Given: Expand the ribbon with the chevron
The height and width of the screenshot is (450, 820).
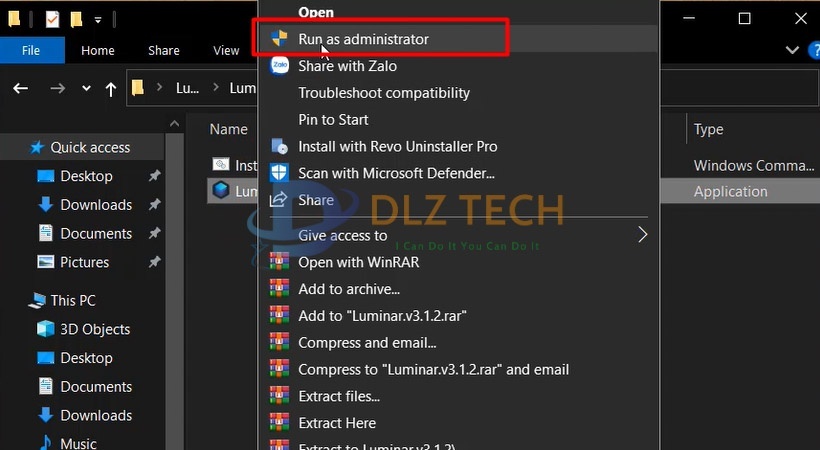Looking at the screenshot, I should (x=792, y=50).
